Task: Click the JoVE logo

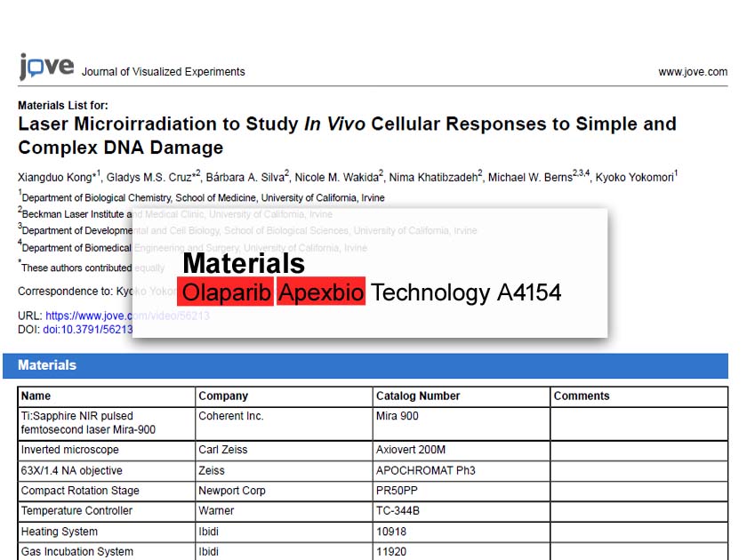Action: [x=46, y=68]
